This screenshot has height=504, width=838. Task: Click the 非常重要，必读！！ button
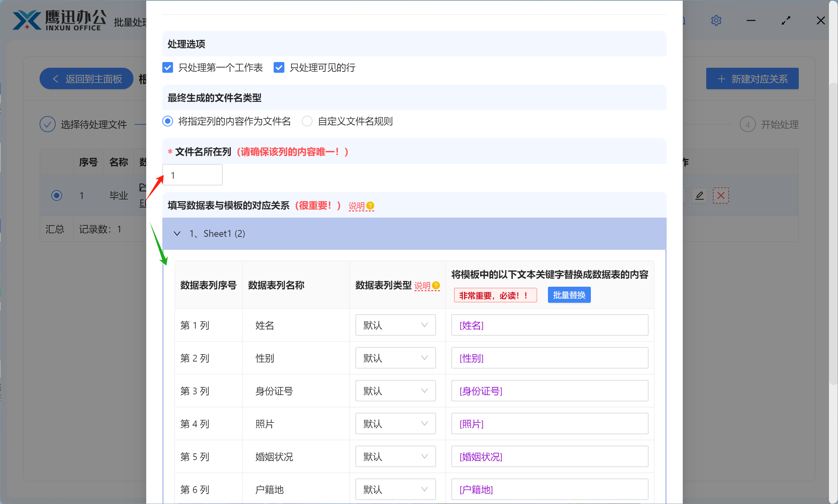tap(495, 295)
